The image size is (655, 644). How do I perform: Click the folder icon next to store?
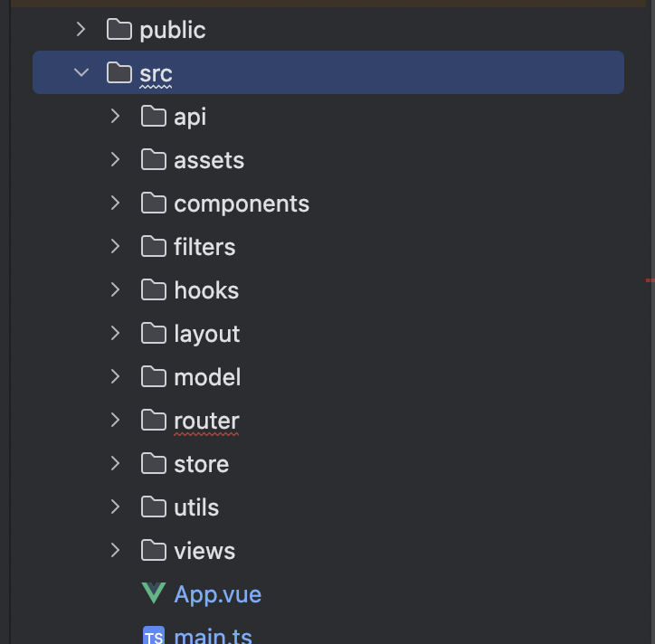pyautogui.click(x=154, y=463)
